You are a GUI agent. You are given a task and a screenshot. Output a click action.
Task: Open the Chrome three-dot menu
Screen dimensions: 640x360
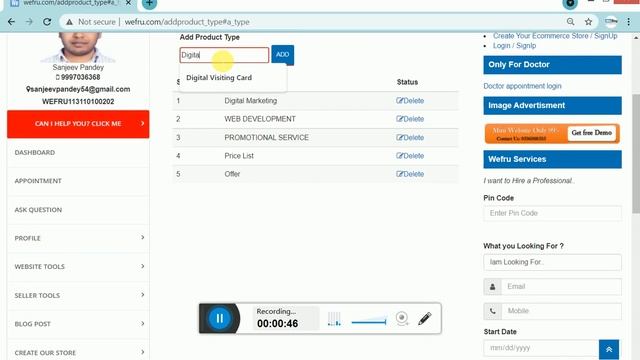point(629,22)
